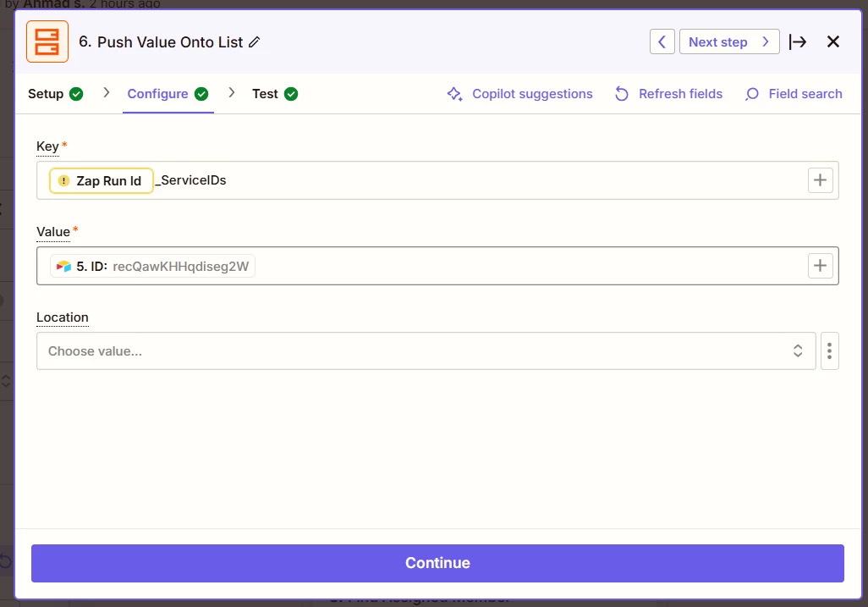The width and height of the screenshot is (868, 607).
Task: Click the Storage app icon in header
Action: (47, 41)
